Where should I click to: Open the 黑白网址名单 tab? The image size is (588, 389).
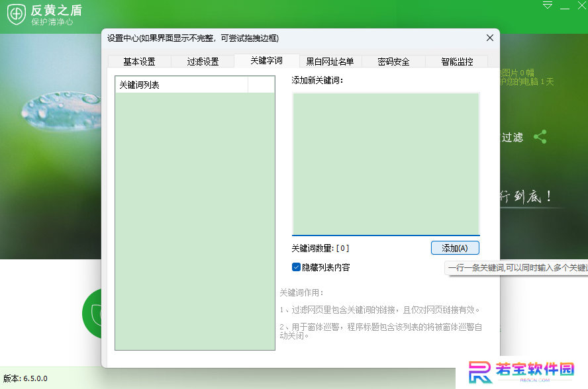click(x=330, y=62)
